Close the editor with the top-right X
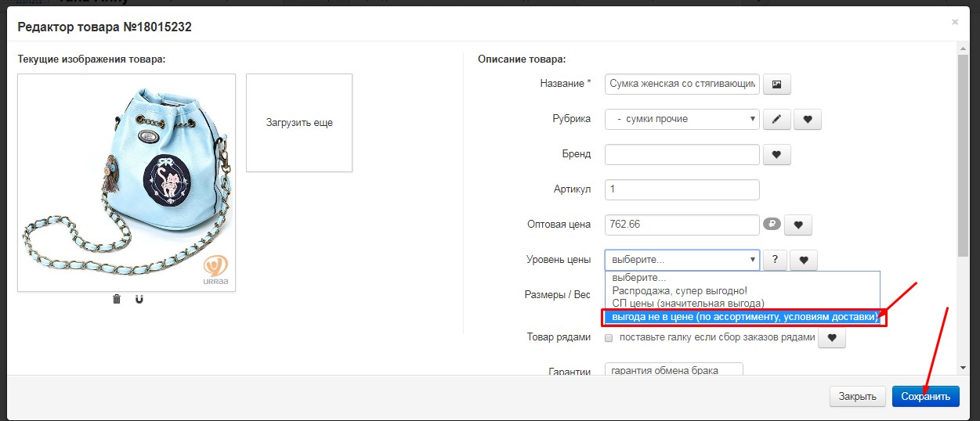 click(x=955, y=23)
